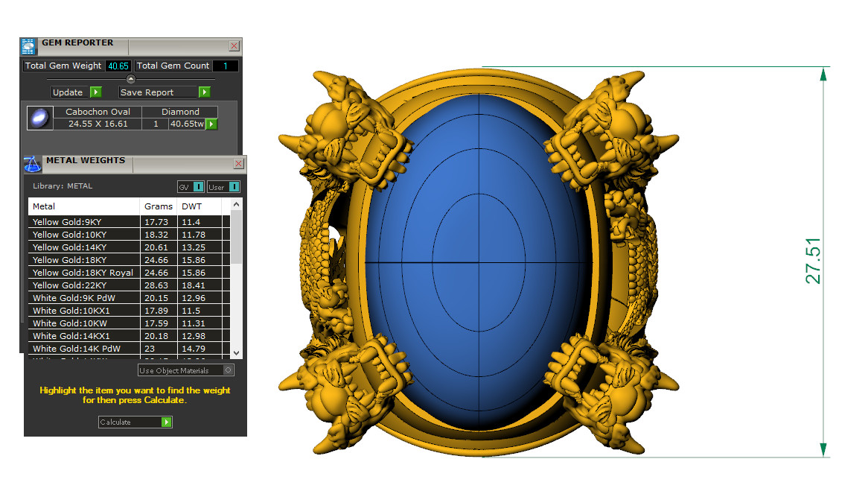Close the Gem Reporter panel
Screen dimensions: 868x491
click(x=234, y=46)
